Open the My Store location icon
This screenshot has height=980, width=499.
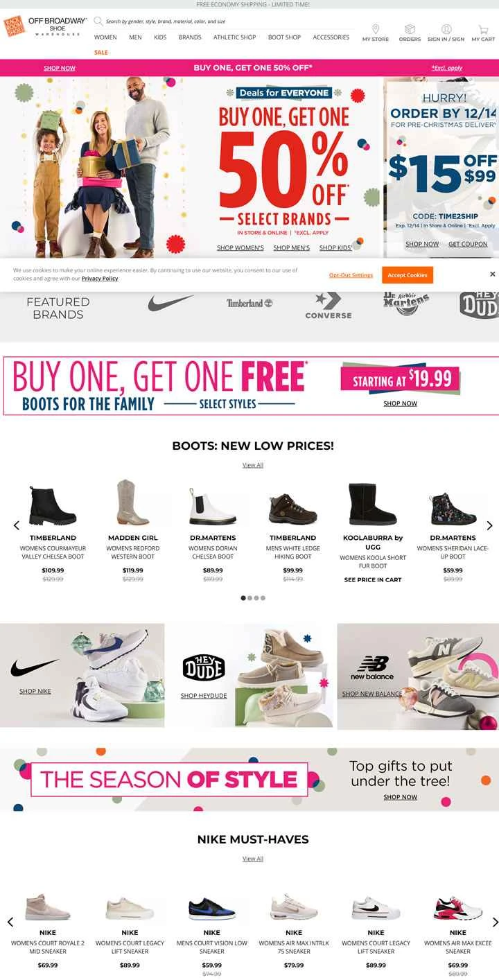(376, 29)
